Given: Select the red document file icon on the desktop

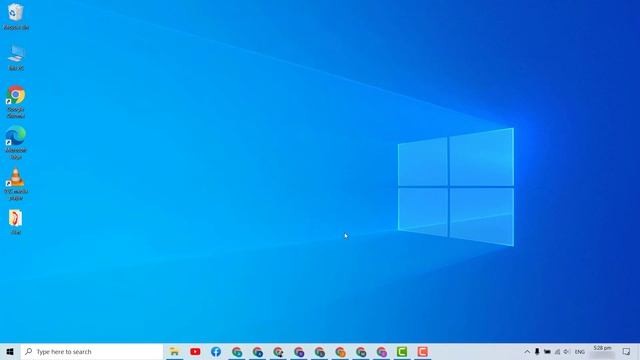Looking at the screenshot, I should (x=16, y=222).
